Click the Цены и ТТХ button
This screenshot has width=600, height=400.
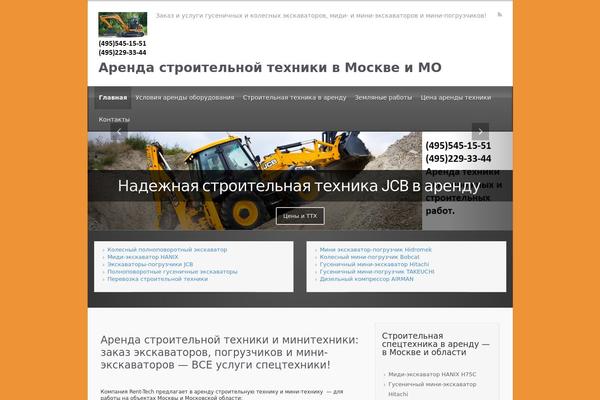[x=300, y=216]
